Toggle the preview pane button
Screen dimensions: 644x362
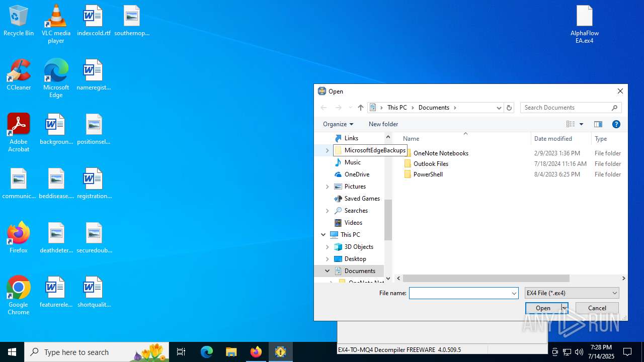click(x=598, y=124)
